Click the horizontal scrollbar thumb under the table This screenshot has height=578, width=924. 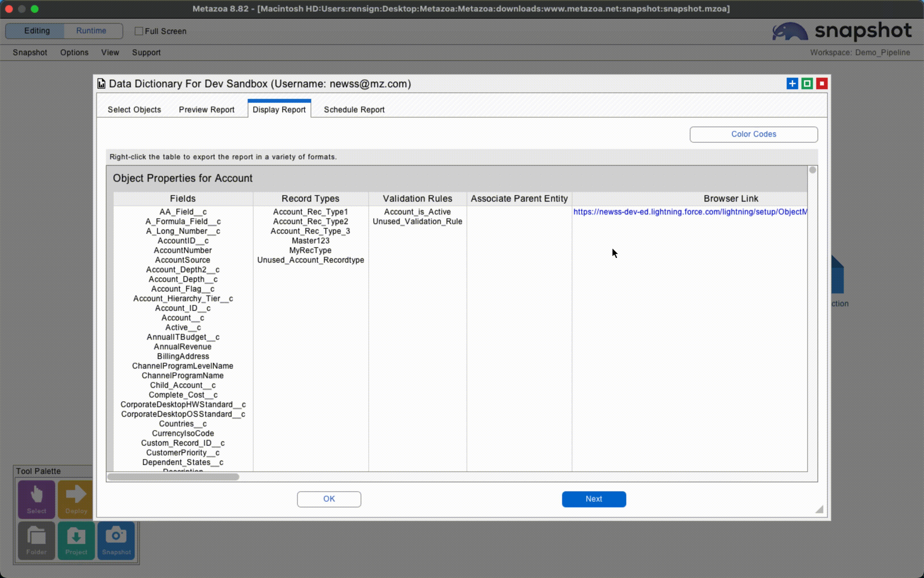(173, 477)
